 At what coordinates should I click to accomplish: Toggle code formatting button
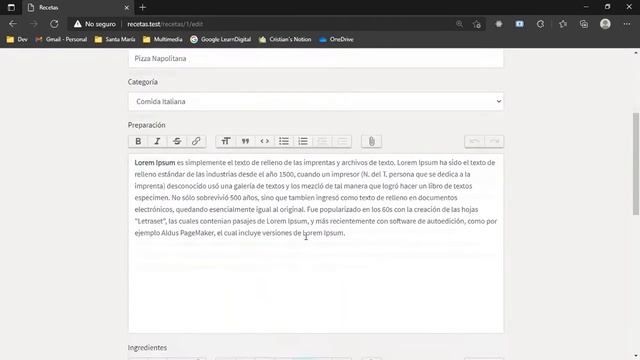264,141
